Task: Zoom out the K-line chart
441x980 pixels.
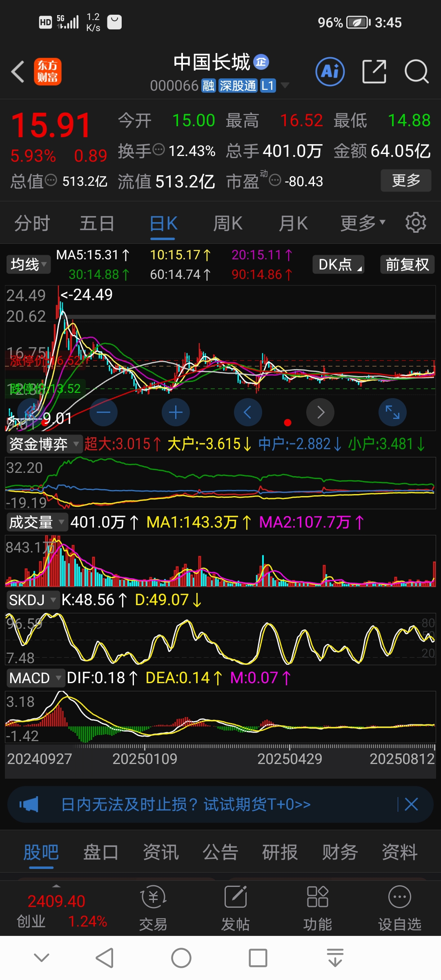Action: coord(104,412)
